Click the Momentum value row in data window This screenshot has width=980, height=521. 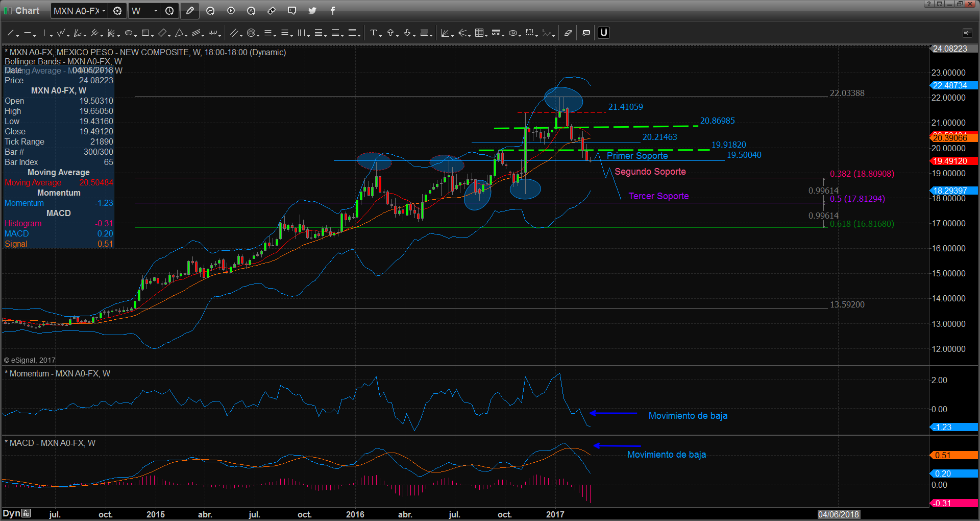coord(59,203)
